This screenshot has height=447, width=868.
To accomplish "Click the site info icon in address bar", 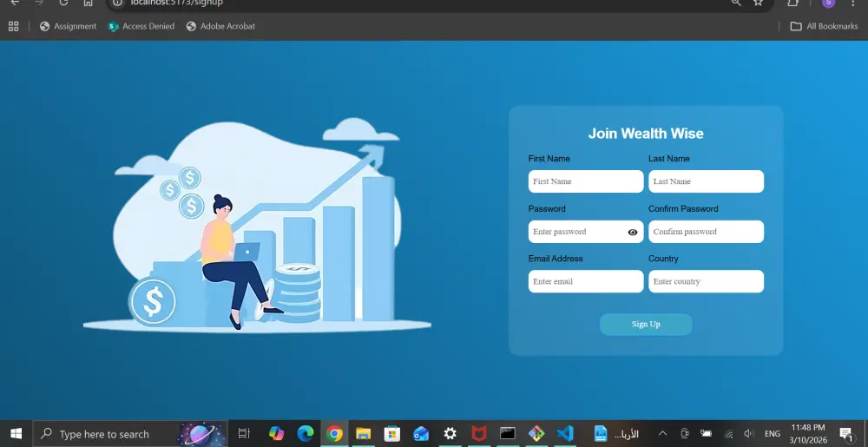I will click(x=117, y=3).
